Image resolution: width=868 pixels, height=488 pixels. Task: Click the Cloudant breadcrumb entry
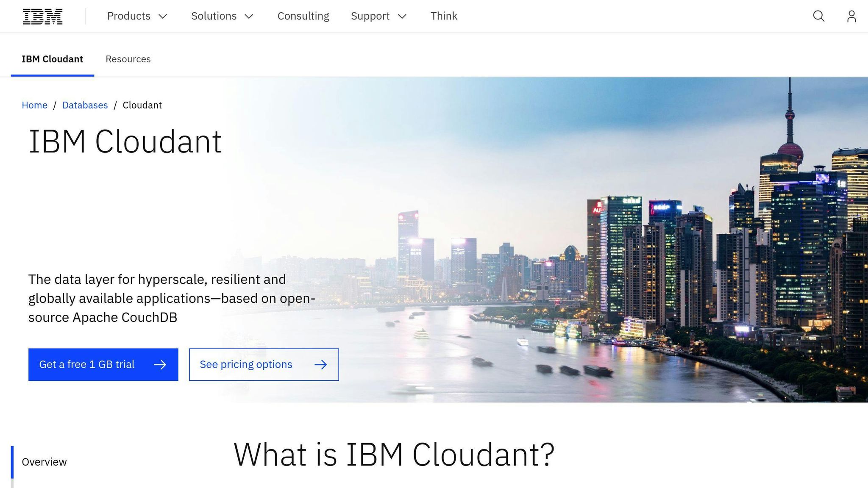(x=142, y=105)
